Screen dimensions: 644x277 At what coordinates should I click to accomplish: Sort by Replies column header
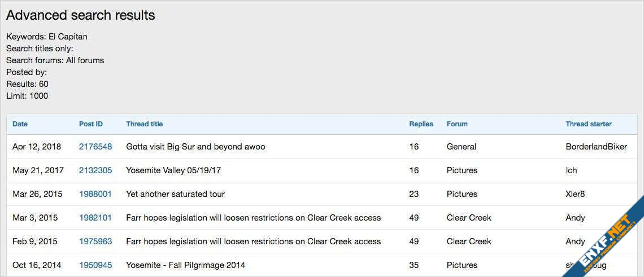tap(421, 124)
